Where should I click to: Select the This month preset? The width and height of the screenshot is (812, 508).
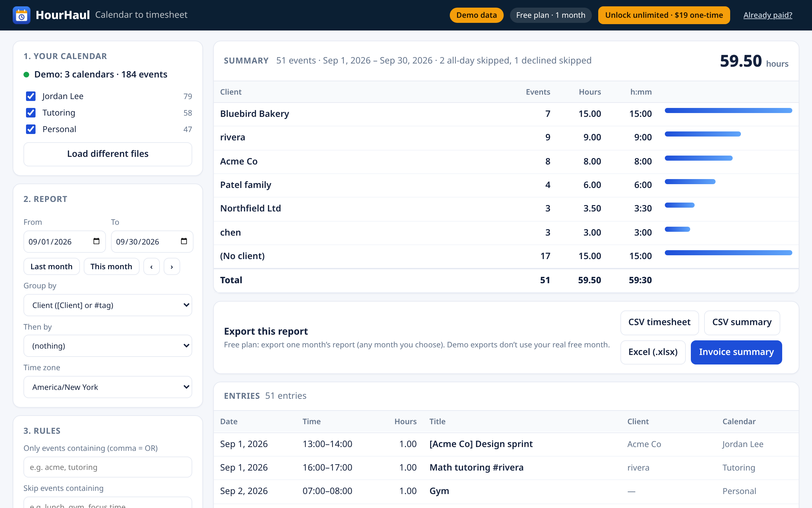[111, 266]
